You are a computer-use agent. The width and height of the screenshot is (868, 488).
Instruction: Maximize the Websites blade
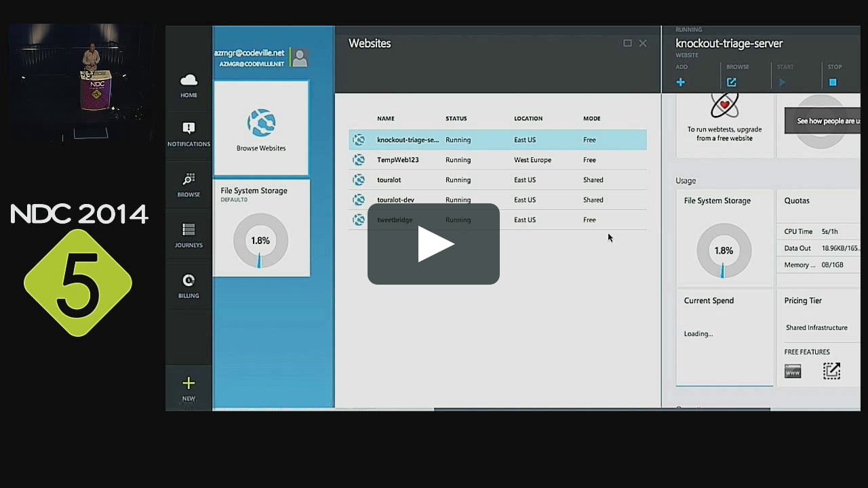tap(627, 43)
